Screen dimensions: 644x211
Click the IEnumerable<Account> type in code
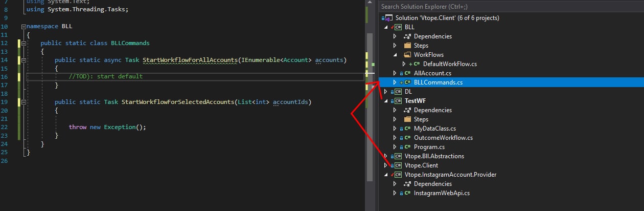(276, 60)
